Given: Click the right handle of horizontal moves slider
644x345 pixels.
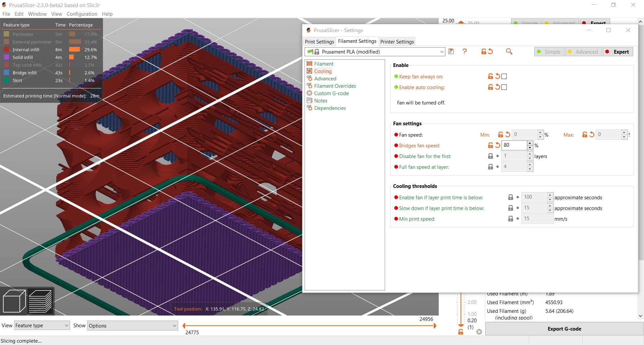Looking at the screenshot, I should tap(435, 326).
